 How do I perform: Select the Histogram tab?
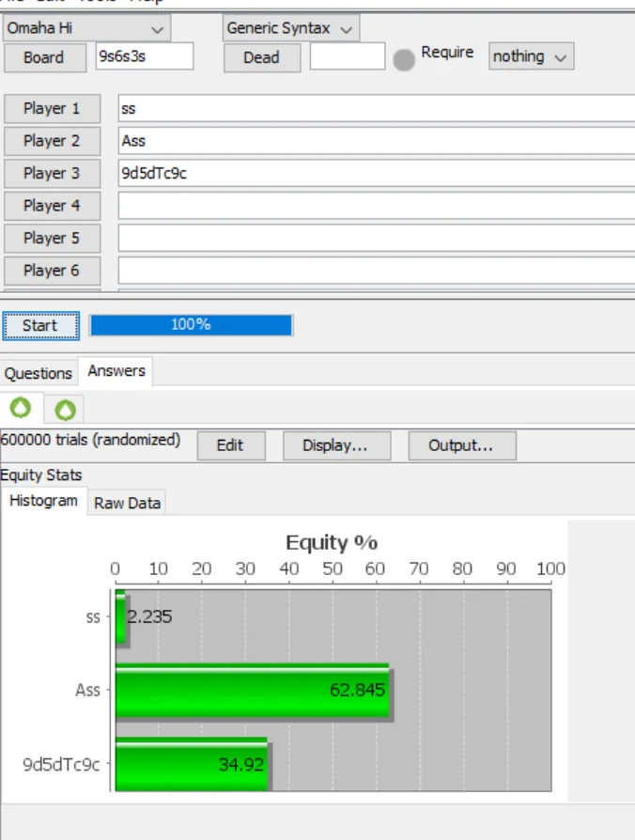[43, 501]
